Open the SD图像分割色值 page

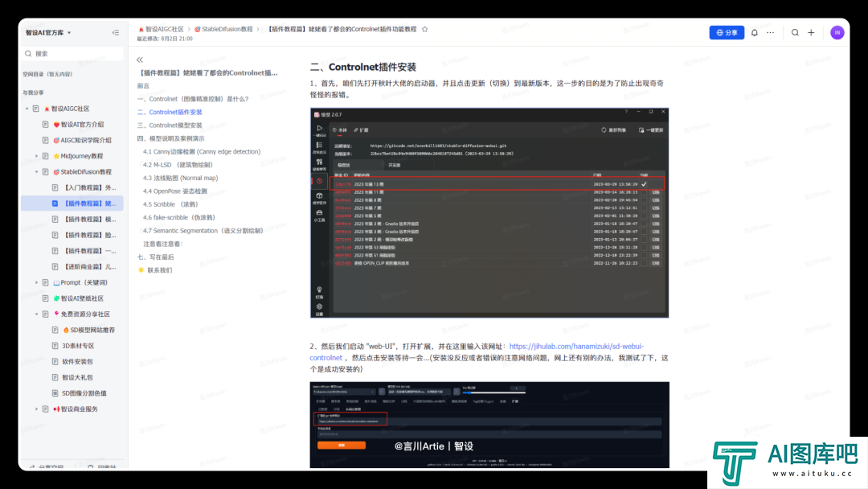pyautogui.click(x=84, y=393)
